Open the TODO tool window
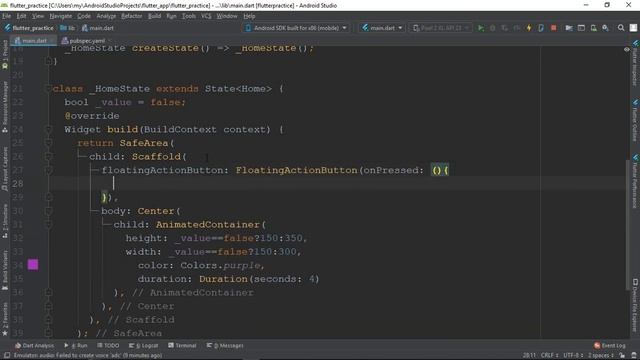The image size is (640, 360). pos(108,345)
